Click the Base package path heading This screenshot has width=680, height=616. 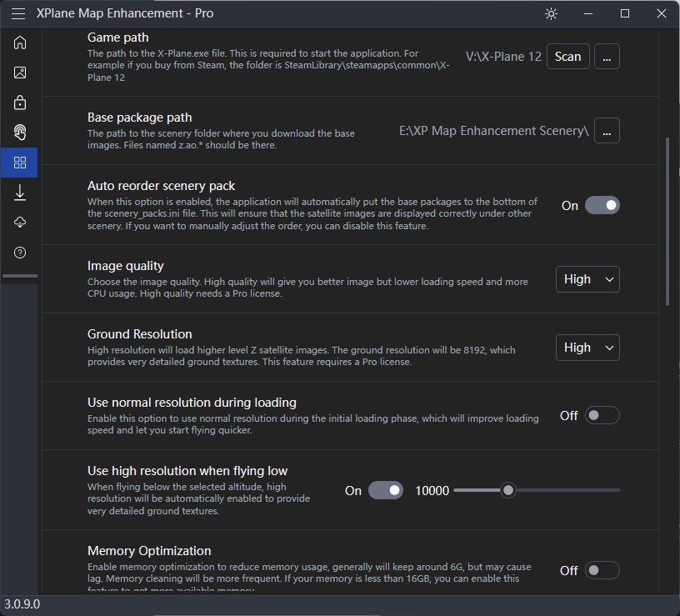(140, 118)
